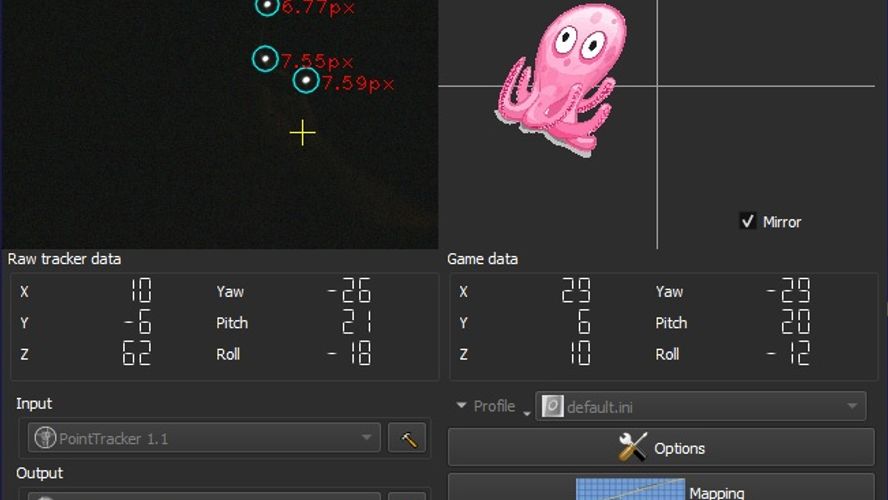
Task: Open the Options dialog
Action: pos(661,447)
